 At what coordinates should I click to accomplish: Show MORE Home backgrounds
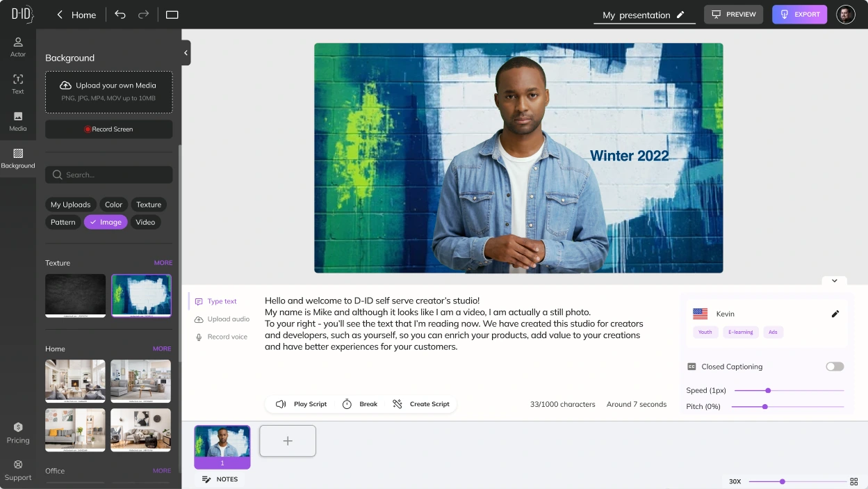click(x=162, y=348)
